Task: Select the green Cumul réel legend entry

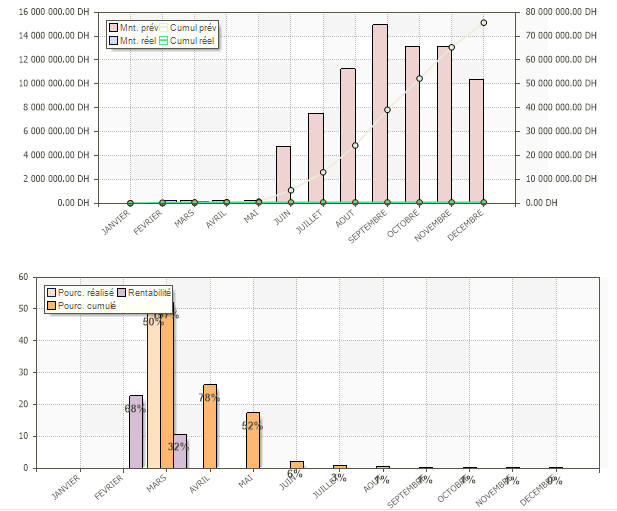Action: click(186, 40)
